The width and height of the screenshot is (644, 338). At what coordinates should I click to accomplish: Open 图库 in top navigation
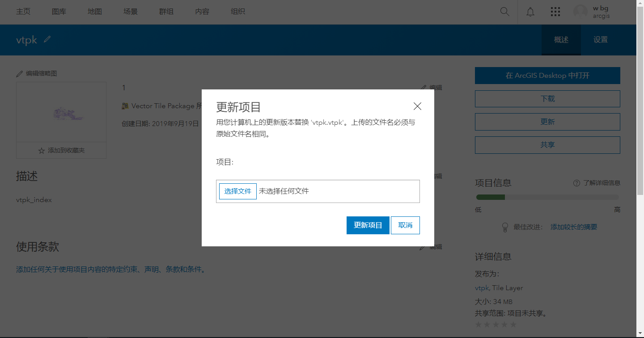point(59,12)
